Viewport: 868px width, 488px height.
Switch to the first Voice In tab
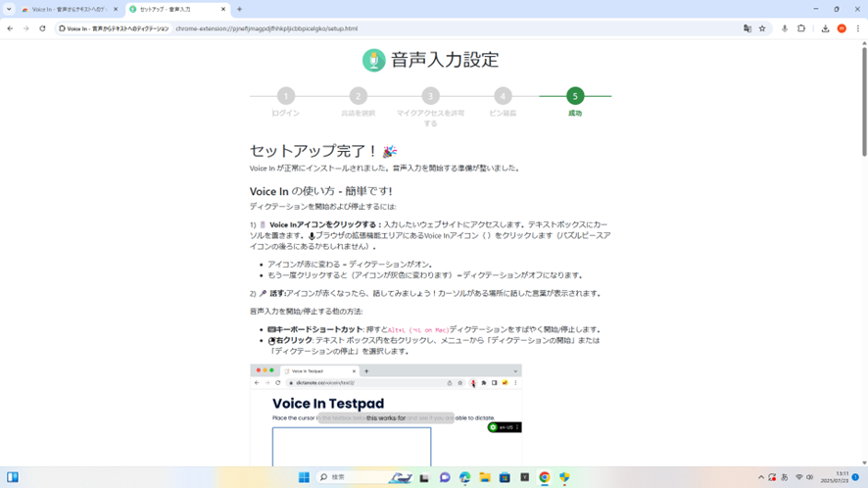[x=69, y=9]
